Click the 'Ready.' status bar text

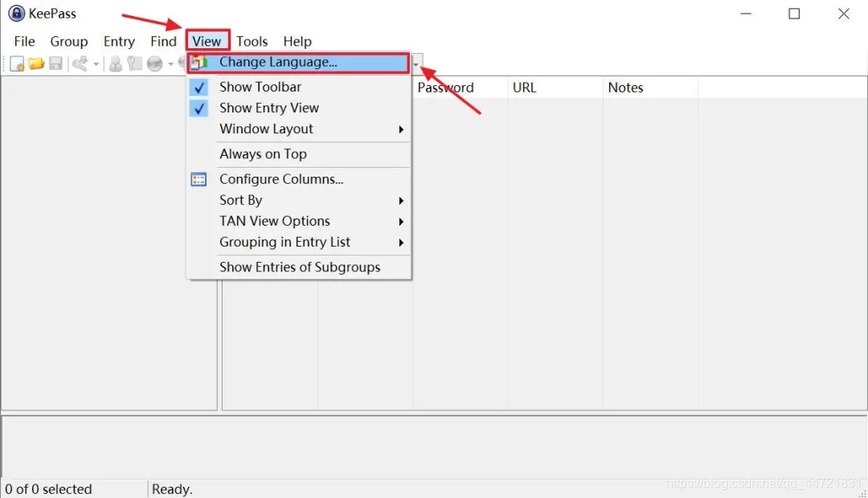pyautogui.click(x=172, y=489)
